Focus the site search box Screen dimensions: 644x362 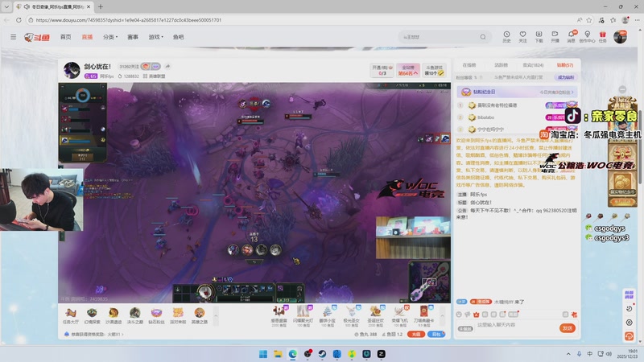[440, 37]
